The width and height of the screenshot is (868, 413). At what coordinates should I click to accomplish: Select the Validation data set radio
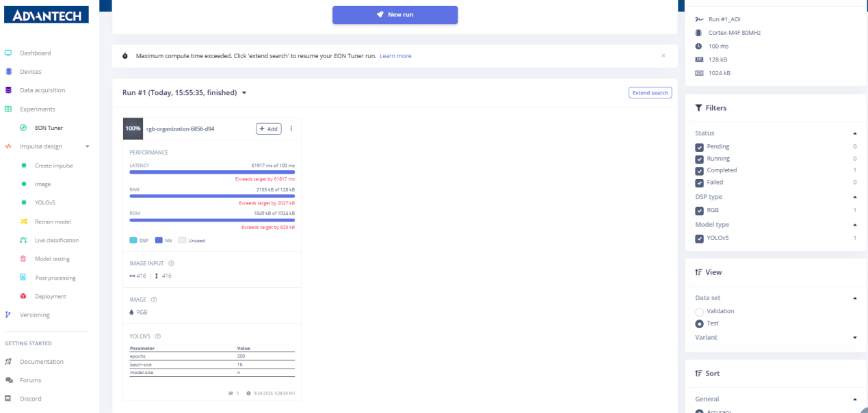tap(699, 312)
